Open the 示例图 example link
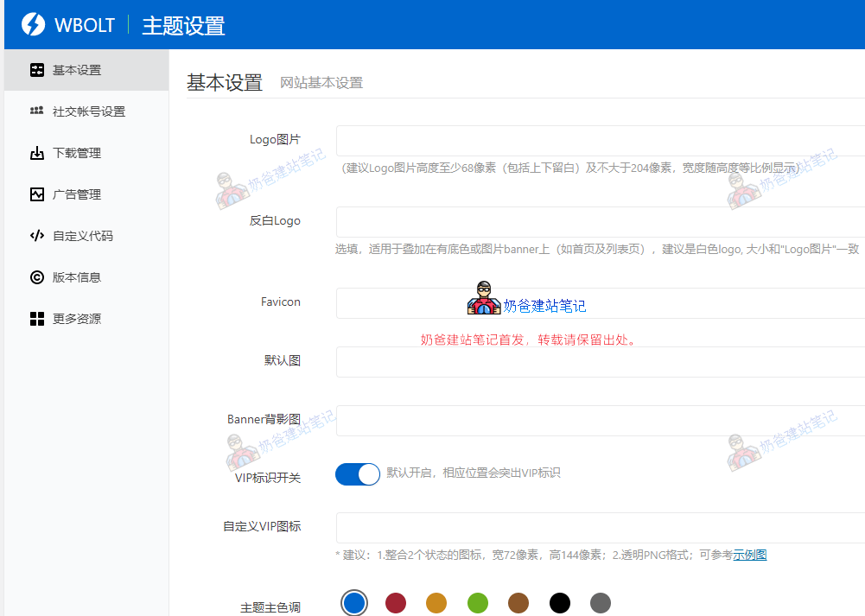865x616 pixels. tap(751, 554)
